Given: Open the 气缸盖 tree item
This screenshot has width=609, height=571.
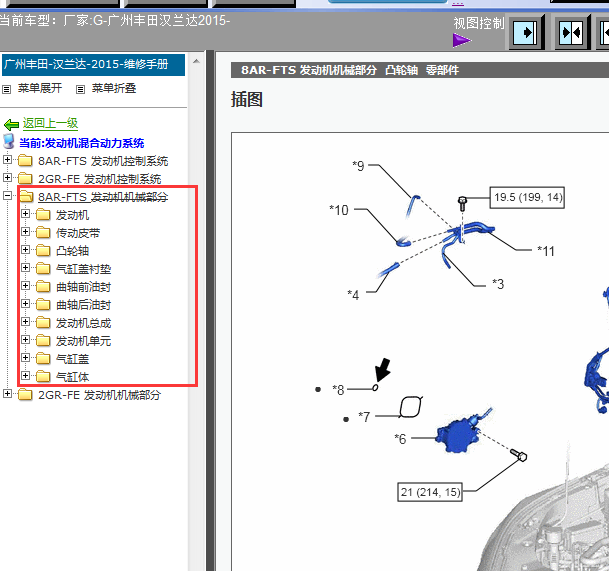Looking at the screenshot, I should 72,359.
